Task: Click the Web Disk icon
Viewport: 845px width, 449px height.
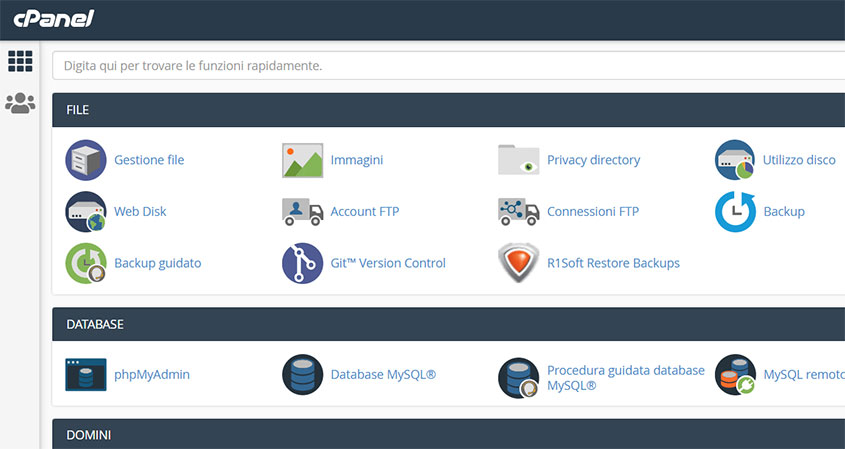Action: point(86,212)
